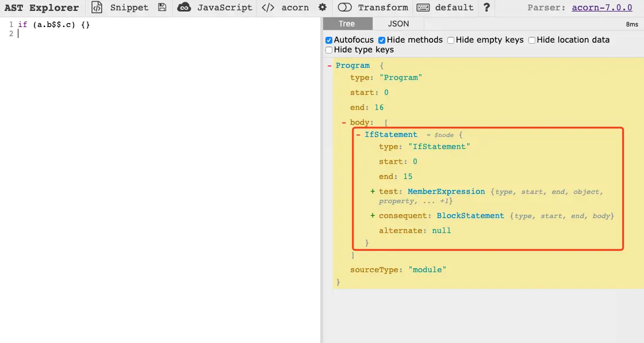Uncheck the Autofocus checkbox

(x=328, y=40)
